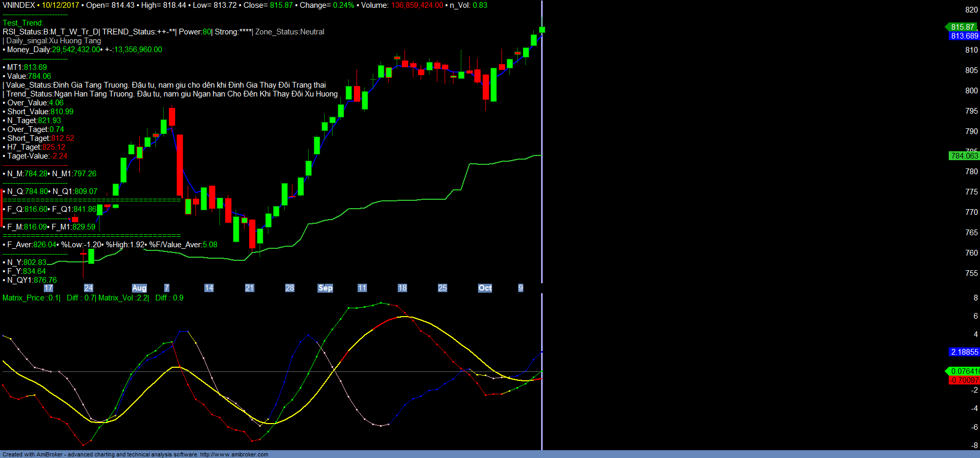The width and height of the screenshot is (980, 458).
Task: Select the Sep month marker on time axis
Action: tap(325, 288)
